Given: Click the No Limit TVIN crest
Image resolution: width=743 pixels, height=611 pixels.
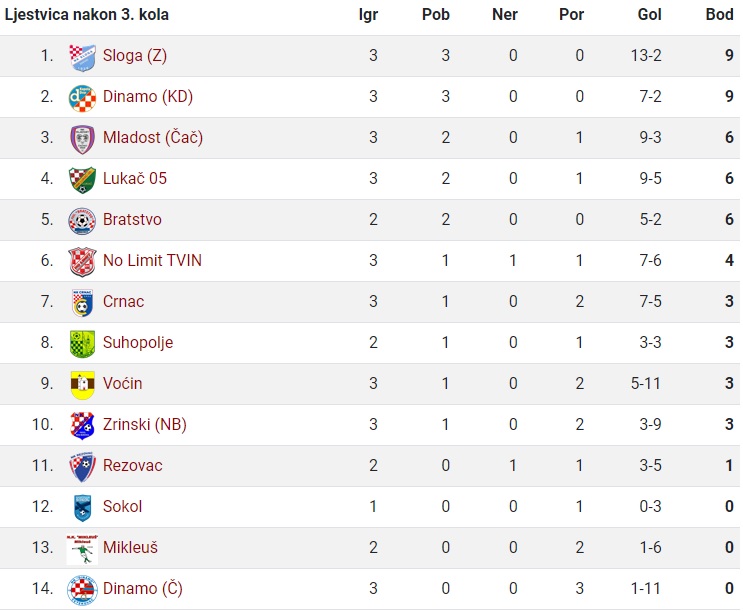Looking at the screenshot, I should (82, 262).
